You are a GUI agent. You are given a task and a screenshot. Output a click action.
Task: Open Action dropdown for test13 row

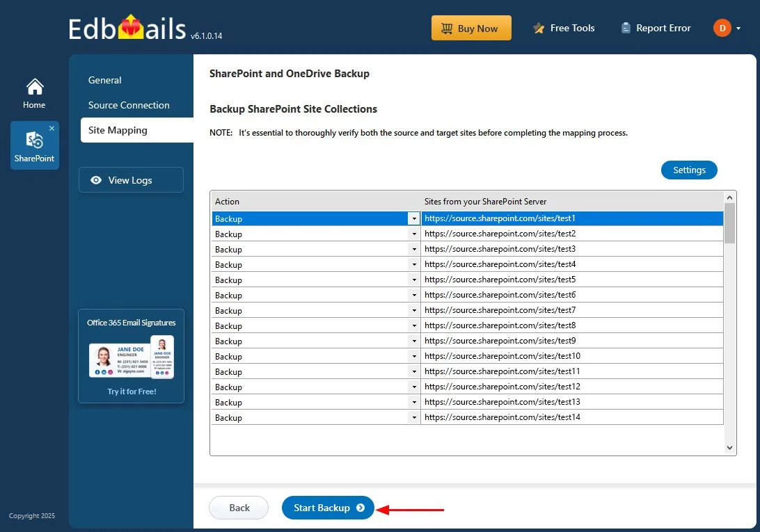pos(414,402)
